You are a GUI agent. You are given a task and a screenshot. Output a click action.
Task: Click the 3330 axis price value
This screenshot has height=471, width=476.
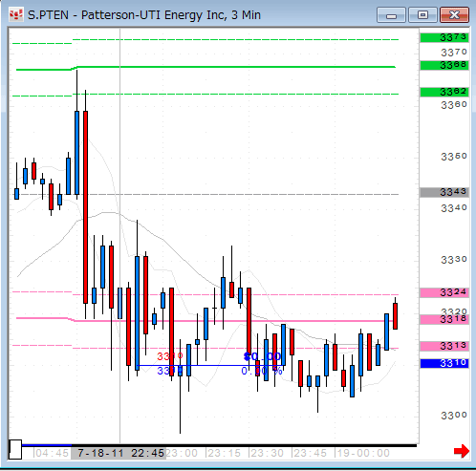pyautogui.click(x=454, y=260)
